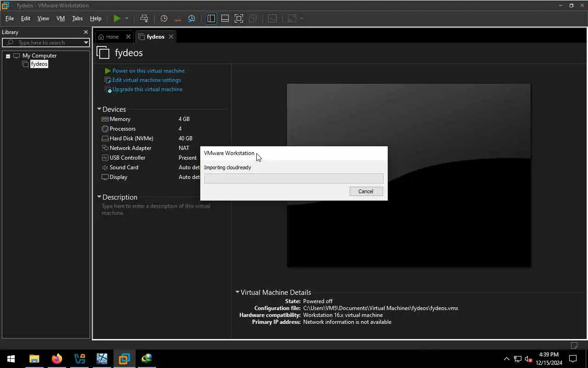The width and height of the screenshot is (588, 368).
Task: Click Send Ctrl+Alt+Del toolbar icon
Action: pyautogui.click(x=144, y=18)
